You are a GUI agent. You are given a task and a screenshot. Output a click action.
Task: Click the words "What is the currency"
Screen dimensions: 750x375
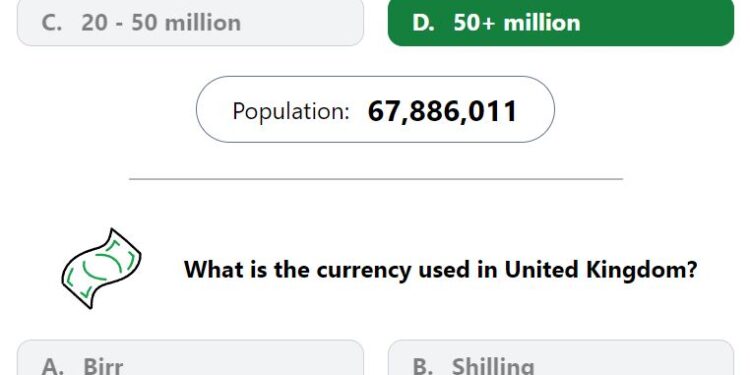pos(298,270)
